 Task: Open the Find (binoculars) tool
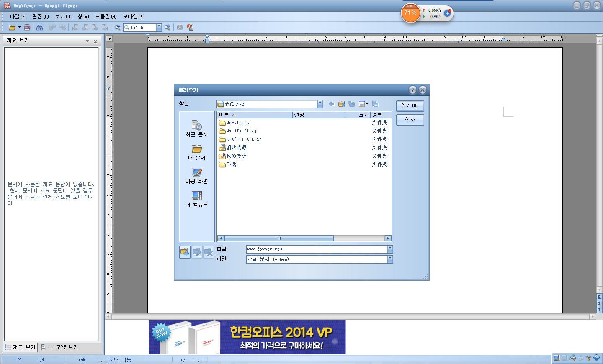(39, 27)
